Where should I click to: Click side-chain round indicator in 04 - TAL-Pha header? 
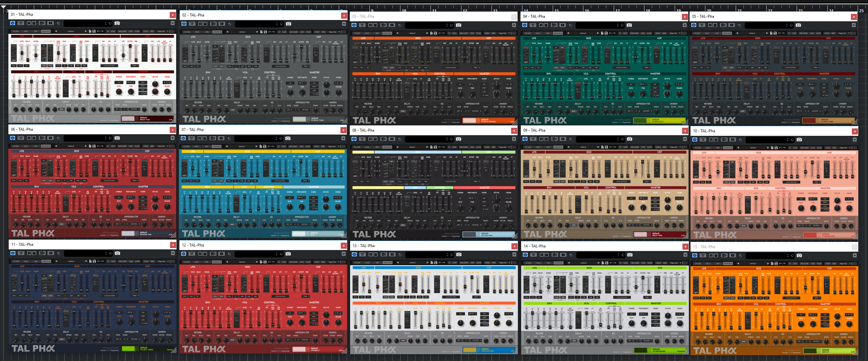[570, 25]
